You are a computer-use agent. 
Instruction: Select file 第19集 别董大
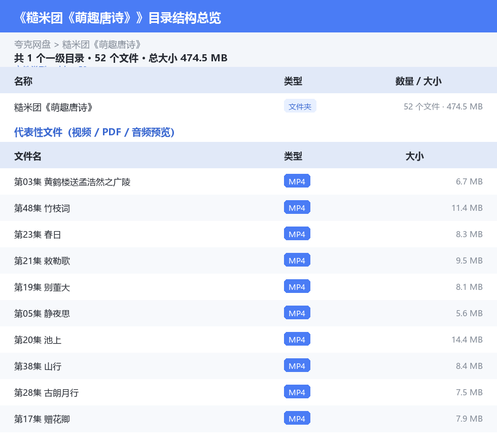tap(42, 287)
